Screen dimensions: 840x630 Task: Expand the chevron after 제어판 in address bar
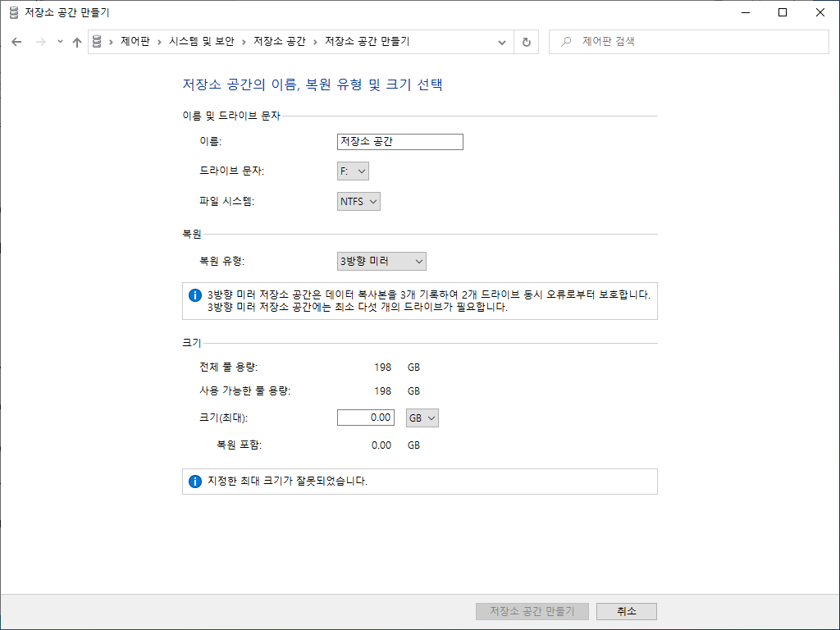[160, 42]
